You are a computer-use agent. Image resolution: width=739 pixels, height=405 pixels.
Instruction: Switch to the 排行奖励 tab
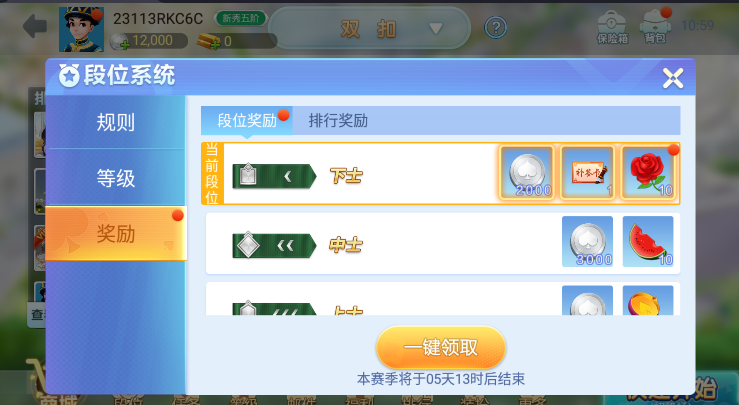click(x=338, y=121)
